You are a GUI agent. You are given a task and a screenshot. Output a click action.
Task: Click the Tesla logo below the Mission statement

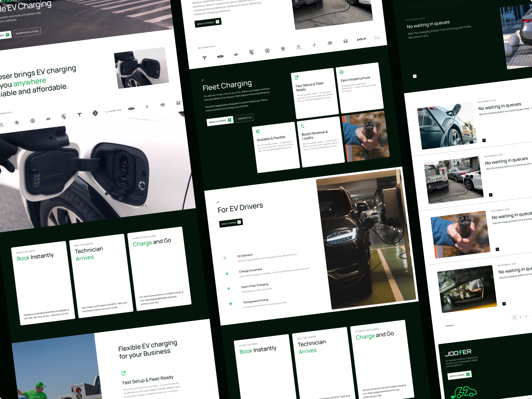(x=204, y=58)
